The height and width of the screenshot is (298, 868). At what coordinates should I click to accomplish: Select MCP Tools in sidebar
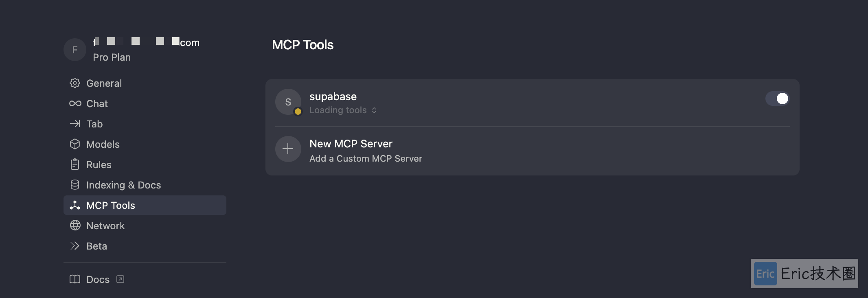click(x=145, y=205)
